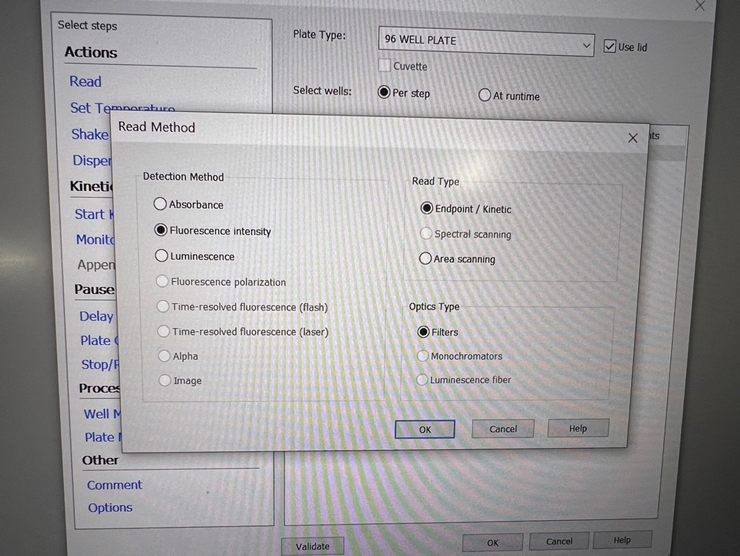Choose Luminescence detection method

pos(160,256)
